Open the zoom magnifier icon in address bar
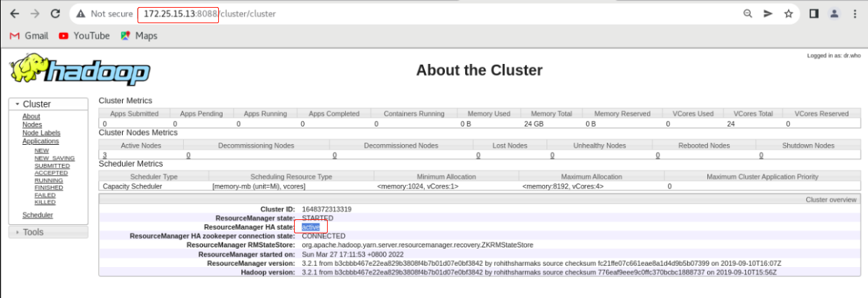868x298 pixels. pos(748,13)
